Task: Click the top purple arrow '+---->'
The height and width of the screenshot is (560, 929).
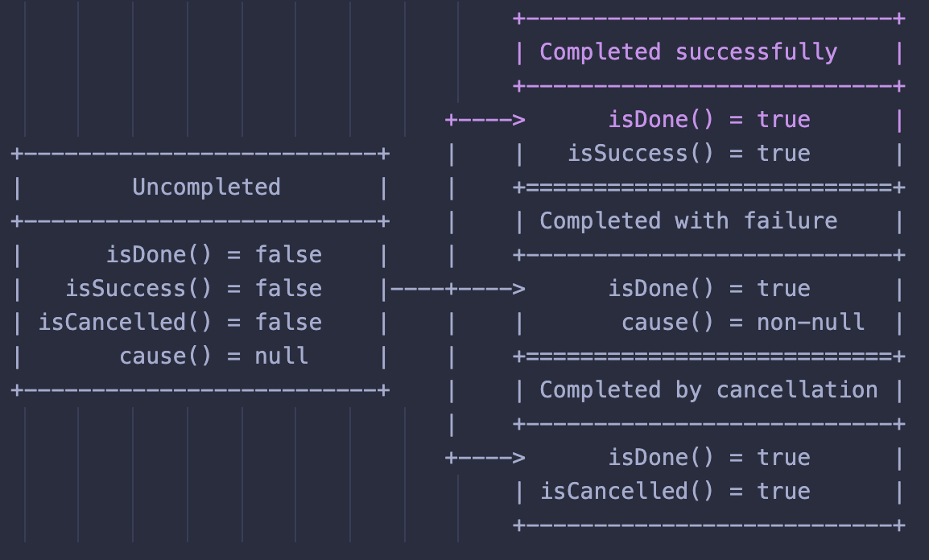Action: coord(485,120)
